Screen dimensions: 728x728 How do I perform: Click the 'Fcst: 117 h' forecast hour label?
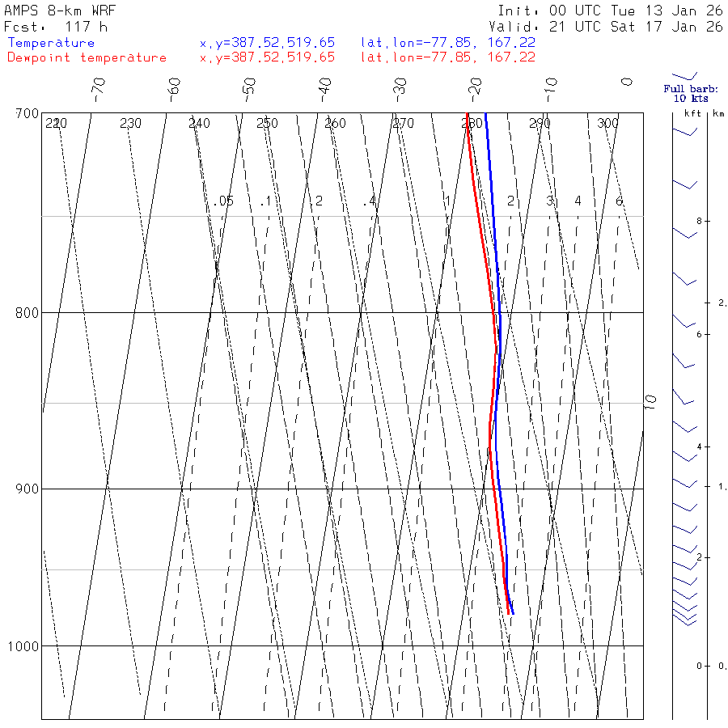pos(56,27)
